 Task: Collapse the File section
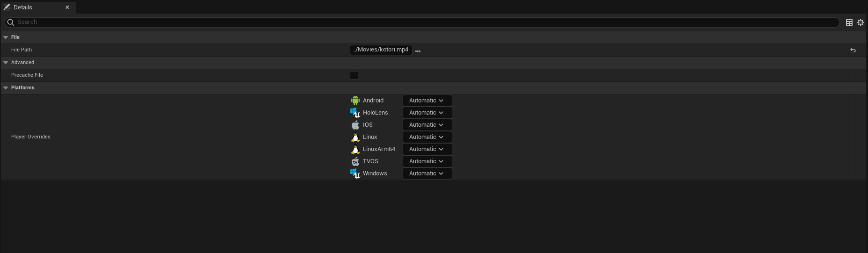(x=6, y=37)
